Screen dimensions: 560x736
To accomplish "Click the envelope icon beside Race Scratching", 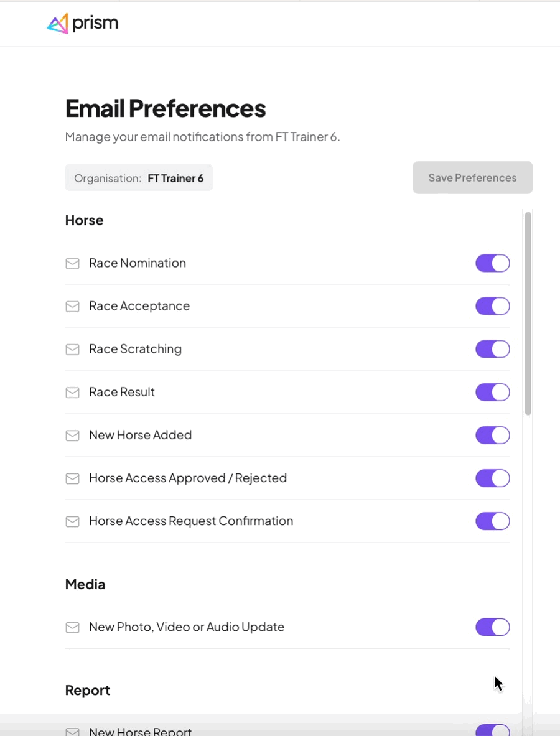I will [x=72, y=350].
